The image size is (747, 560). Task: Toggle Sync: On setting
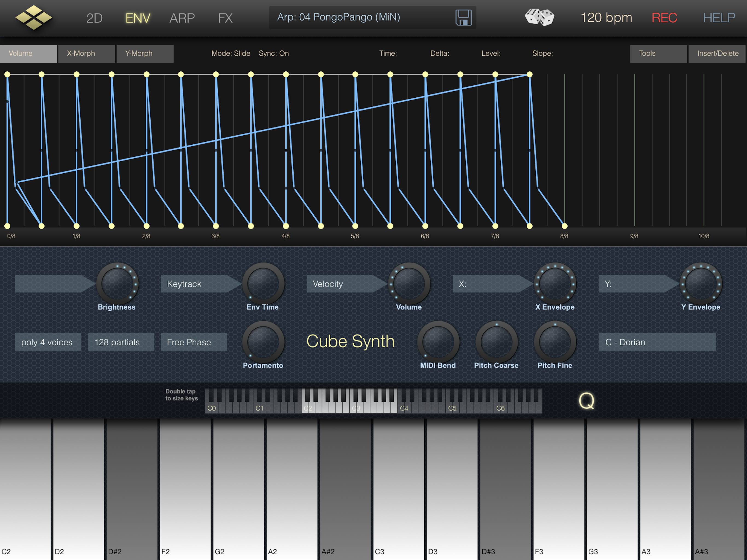pos(273,53)
